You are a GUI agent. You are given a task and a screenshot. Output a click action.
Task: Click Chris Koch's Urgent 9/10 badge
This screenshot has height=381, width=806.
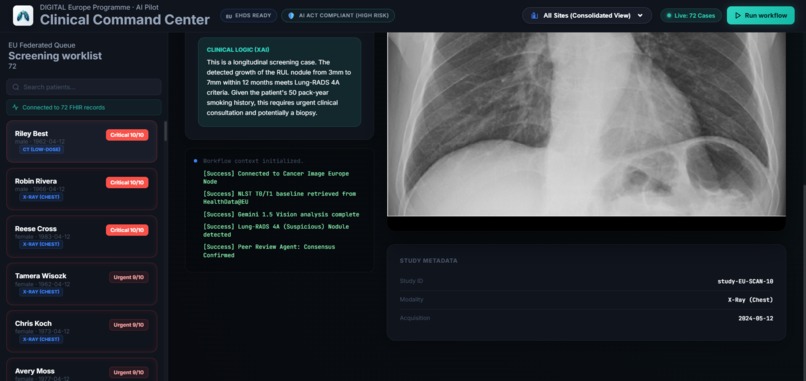[x=129, y=324]
